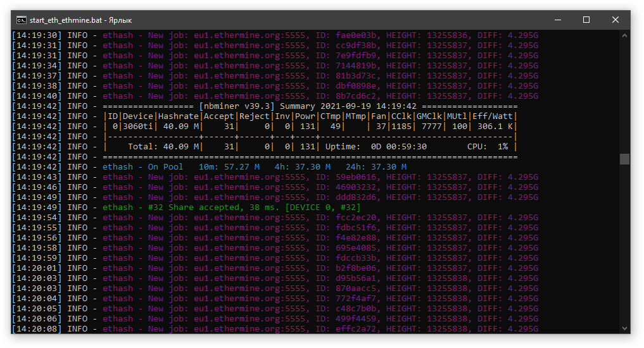The height and width of the screenshot is (348, 644).
Task: Click the 24h: 37.30 M pool value
Action: point(376,167)
